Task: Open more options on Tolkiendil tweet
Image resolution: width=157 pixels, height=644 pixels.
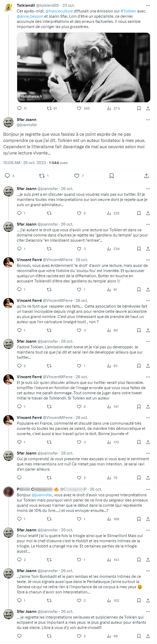Action: [148, 5]
